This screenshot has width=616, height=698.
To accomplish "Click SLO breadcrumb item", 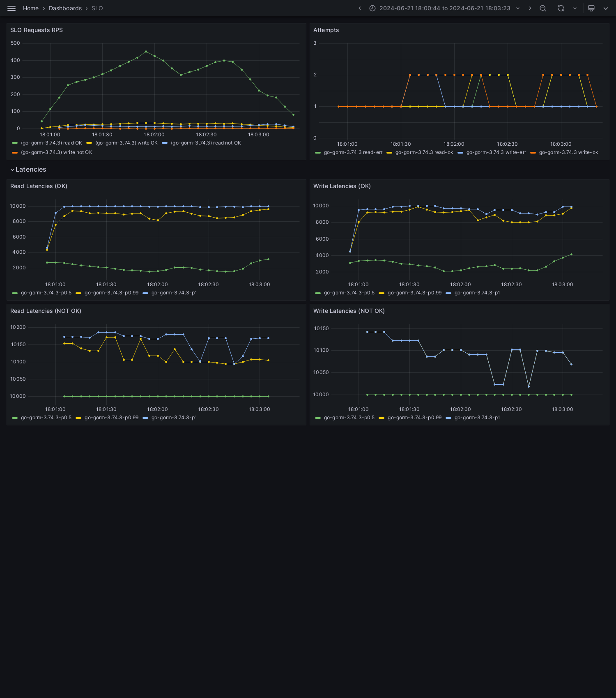I will click(x=97, y=8).
